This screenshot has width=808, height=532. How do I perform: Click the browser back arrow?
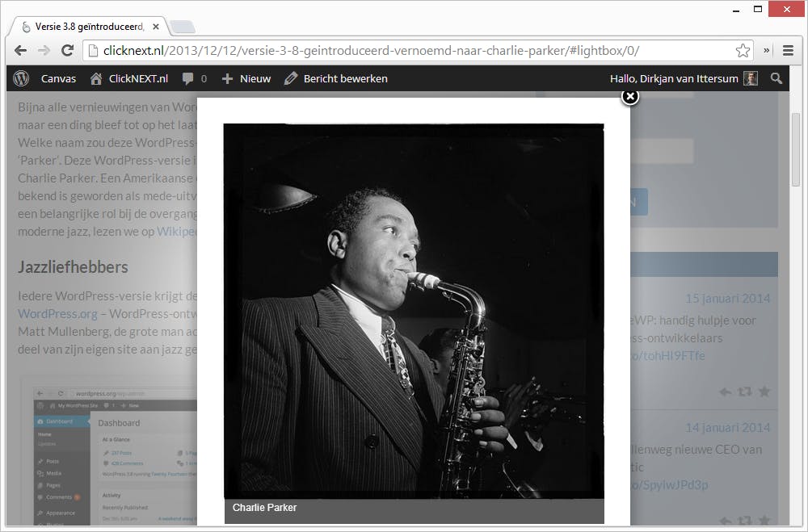21,51
